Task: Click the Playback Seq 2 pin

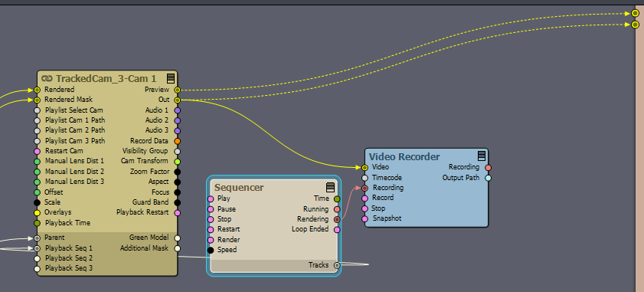Action: [x=37, y=259]
